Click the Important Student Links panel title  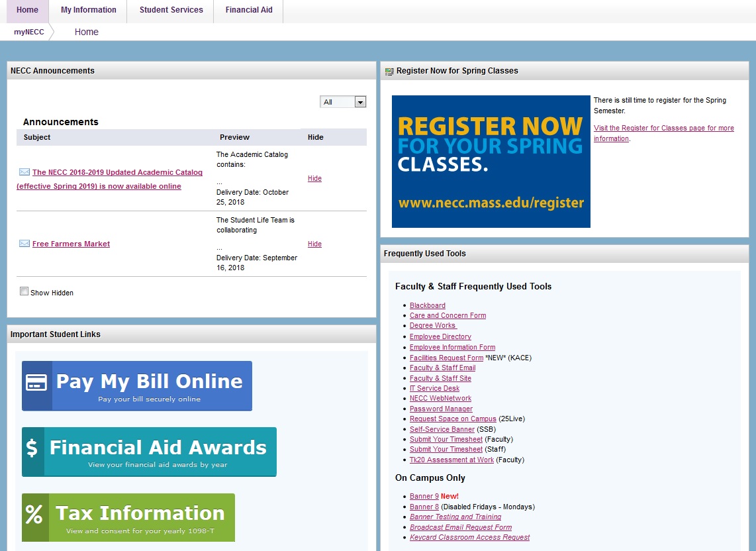56,334
